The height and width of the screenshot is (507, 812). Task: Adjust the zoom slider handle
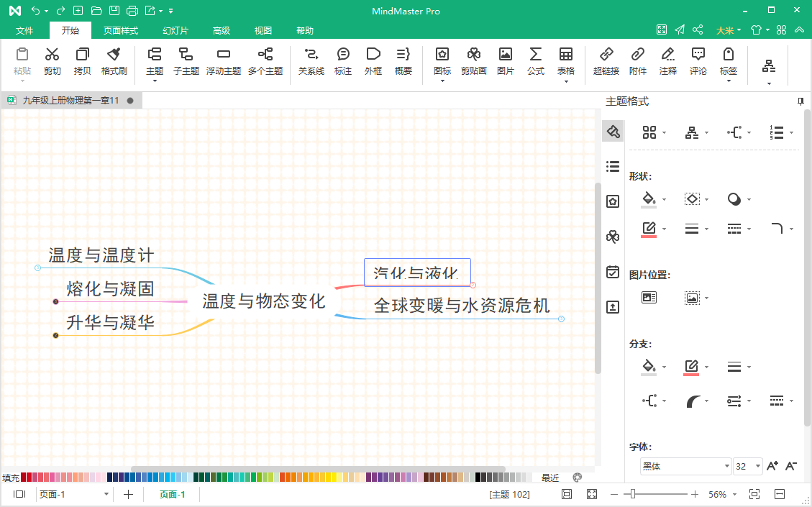tap(632, 494)
